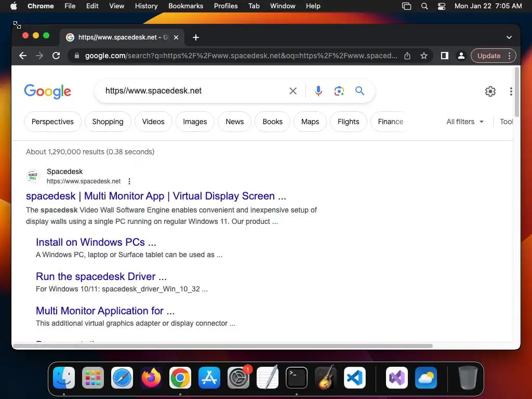Viewport: 532px width, 399px height.
Task: Launch GarageBand from the dock
Action: (326, 378)
